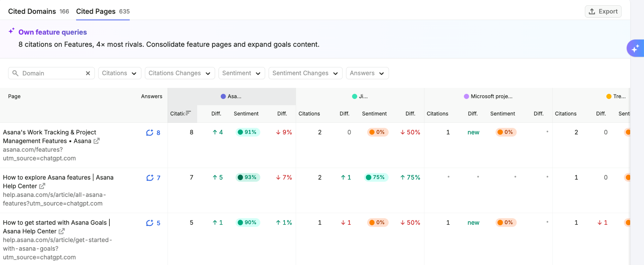Sort by Asana Citations column icon
644x265 pixels.
click(188, 113)
